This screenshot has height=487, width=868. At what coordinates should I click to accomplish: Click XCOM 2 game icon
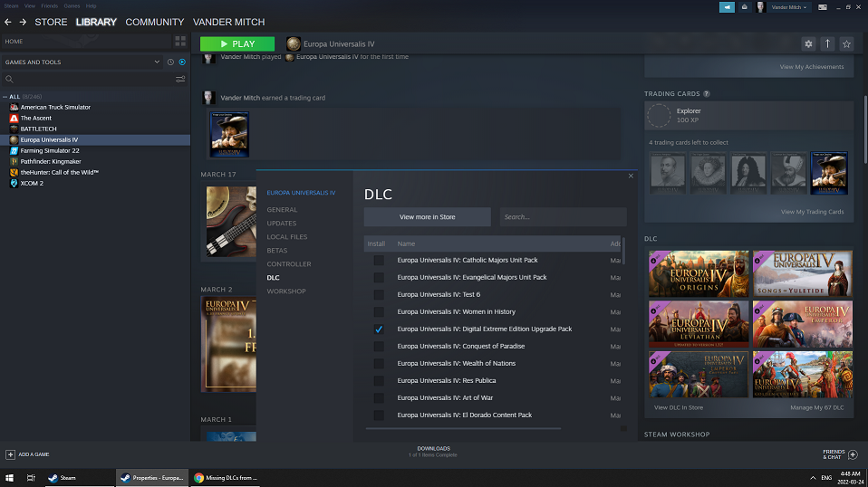(14, 183)
